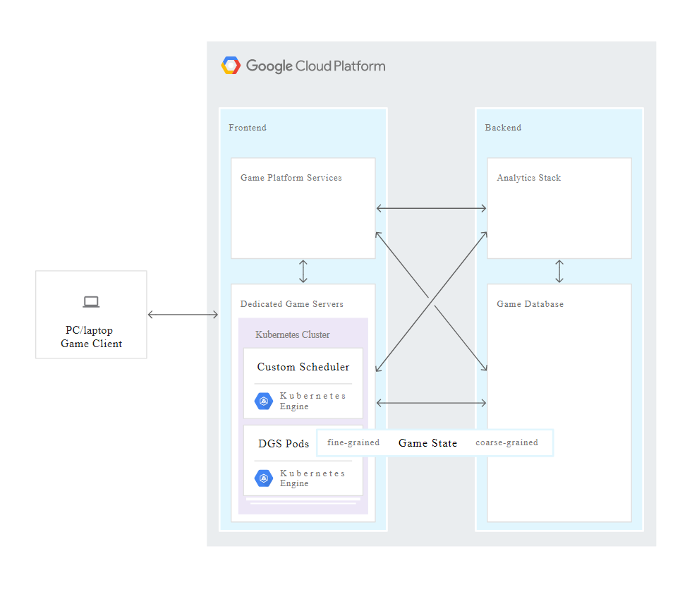Image resolution: width=692 pixels, height=616 pixels.
Task: Click the Backend section heading
Action: click(x=503, y=128)
